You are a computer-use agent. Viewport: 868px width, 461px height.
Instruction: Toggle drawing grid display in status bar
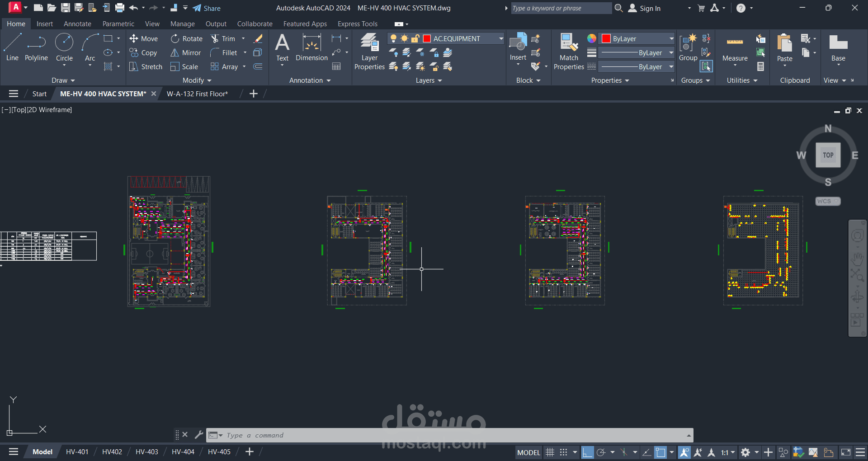tap(550, 452)
